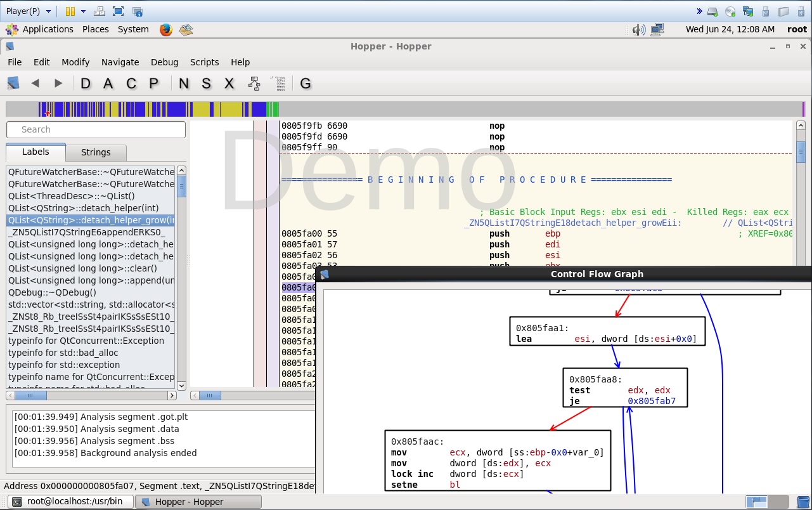Image resolution: width=812 pixels, height=510 pixels.
Task: Click the green segment in navigation bar
Action: (x=273, y=109)
